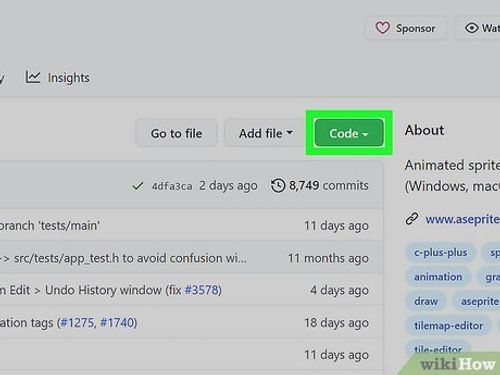
Task: Click the src/tests/app_test.h commit message
Action: click(123, 258)
